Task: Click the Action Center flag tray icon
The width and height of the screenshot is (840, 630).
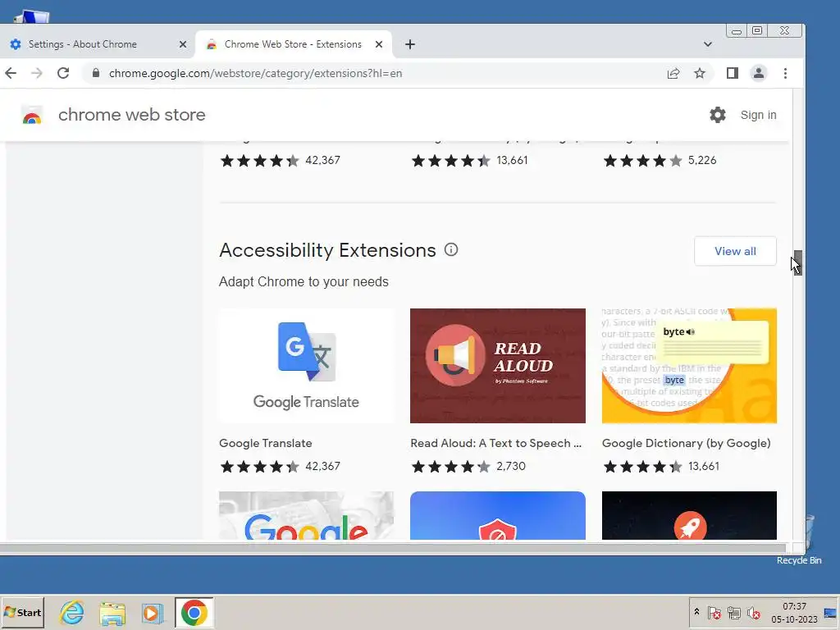Action: pyautogui.click(x=714, y=613)
